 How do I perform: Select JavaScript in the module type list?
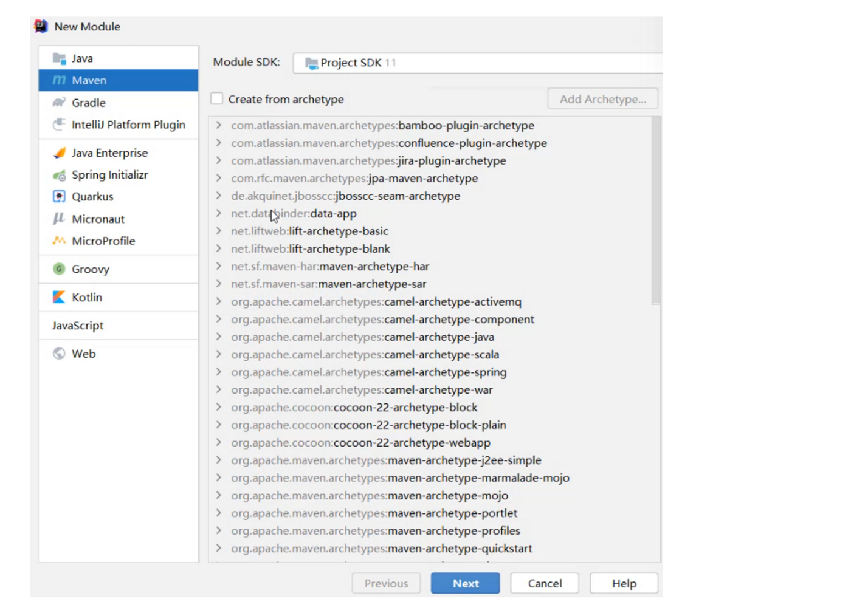[x=119, y=326]
